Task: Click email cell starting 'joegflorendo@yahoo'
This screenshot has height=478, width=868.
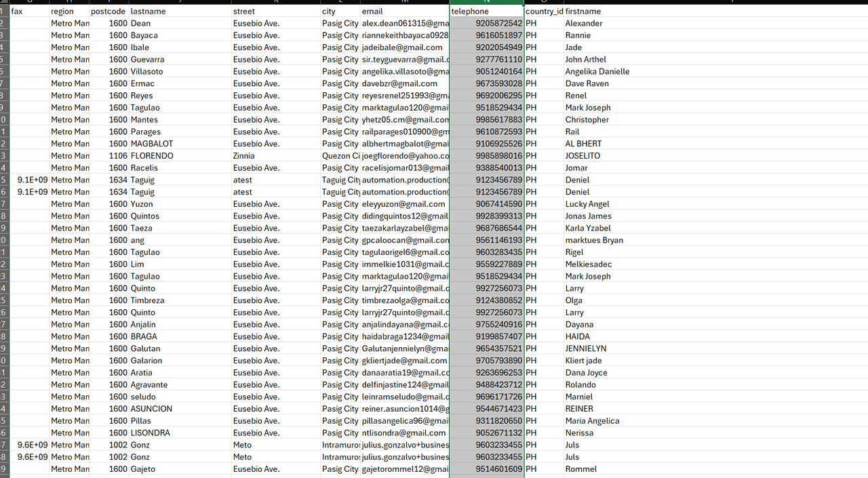Action: pyautogui.click(x=405, y=156)
